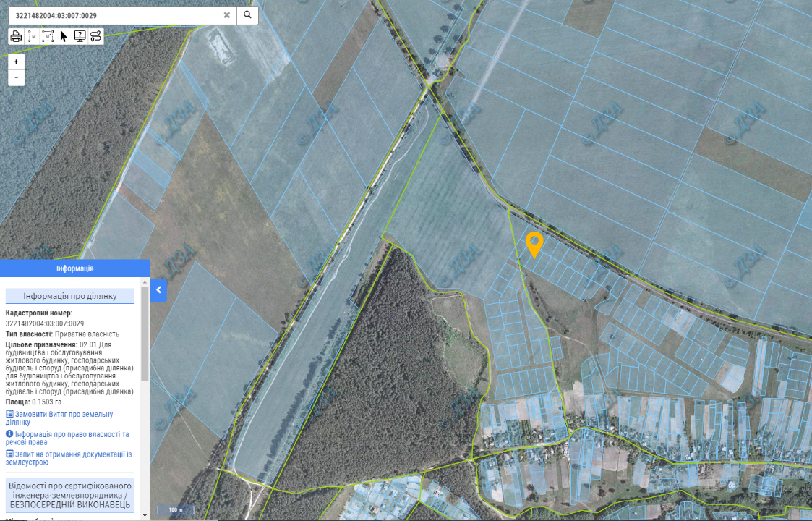The width and height of the screenshot is (812, 521).
Task: Activate the arrow pointer selection tool
Action: (64, 36)
